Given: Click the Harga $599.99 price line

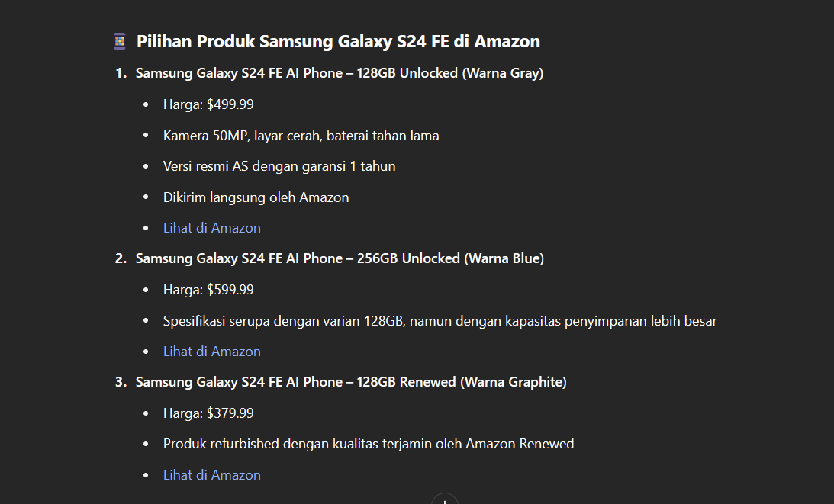Looking at the screenshot, I should click(x=208, y=290).
